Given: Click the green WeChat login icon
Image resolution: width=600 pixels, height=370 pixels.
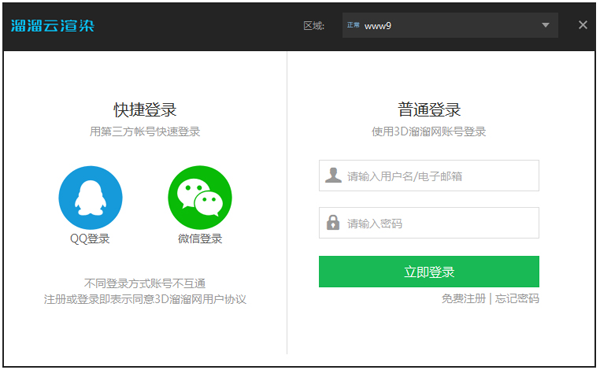Looking at the screenshot, I should (x=200, y=197).
